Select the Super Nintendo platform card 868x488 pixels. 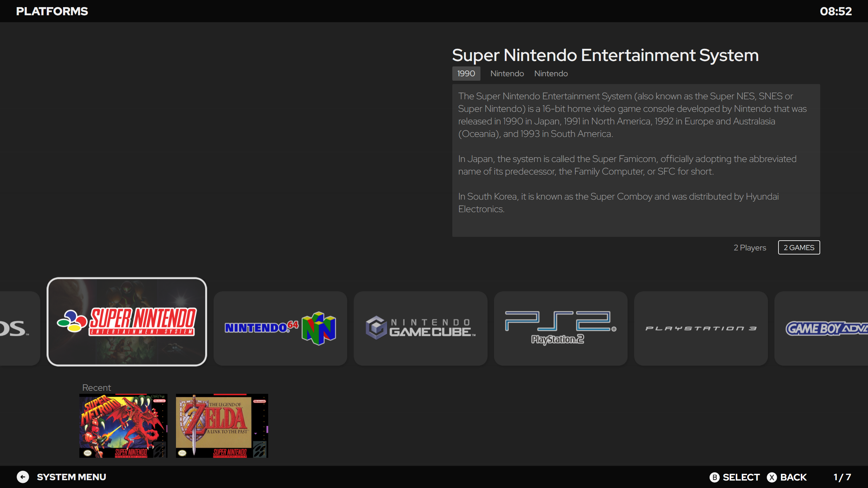[x=127, y=322]
